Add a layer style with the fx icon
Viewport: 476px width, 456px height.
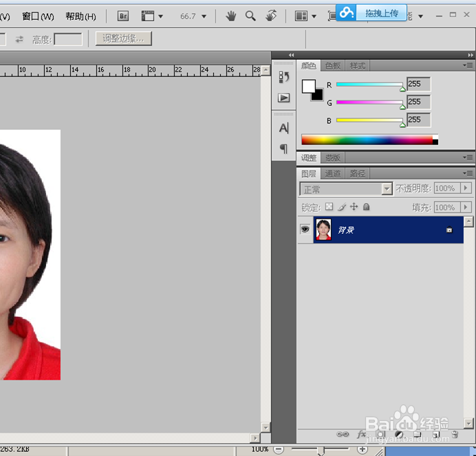point(362,434)
